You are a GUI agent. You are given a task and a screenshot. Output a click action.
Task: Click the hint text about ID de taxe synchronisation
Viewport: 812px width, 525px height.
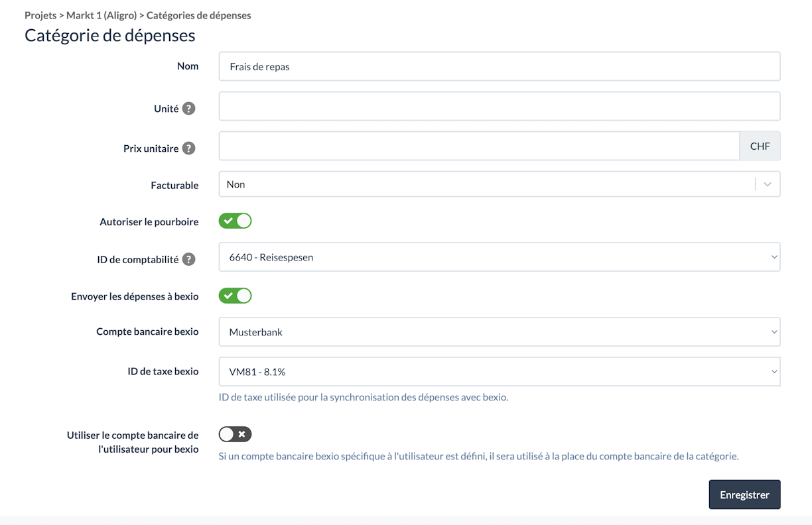[364, 398]
